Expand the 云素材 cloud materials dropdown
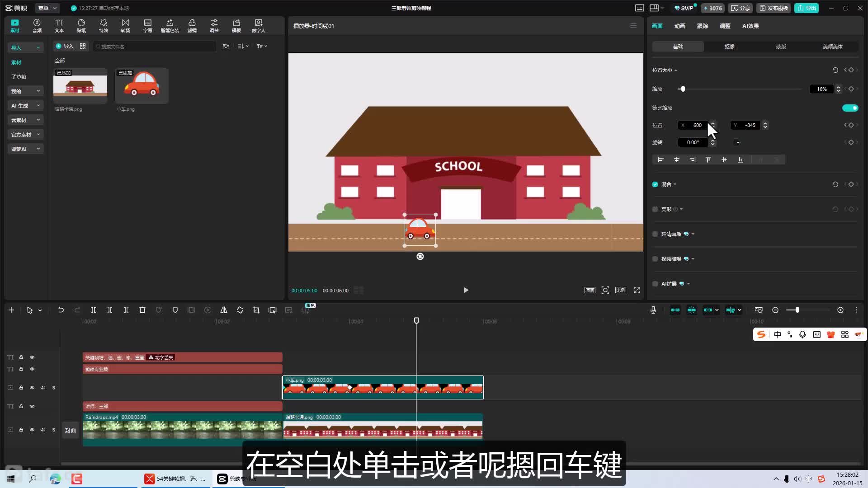Screen dimensions: 868x488 click(25, 120)
